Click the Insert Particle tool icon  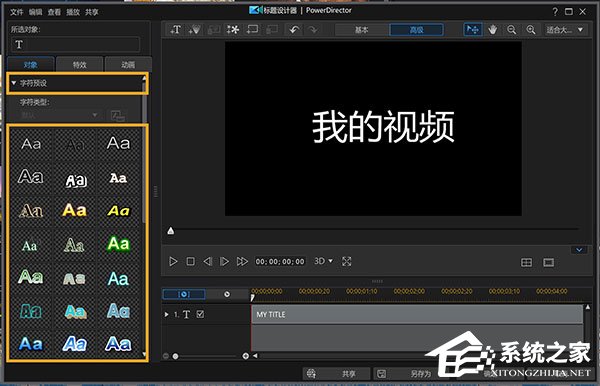(194, 29)
